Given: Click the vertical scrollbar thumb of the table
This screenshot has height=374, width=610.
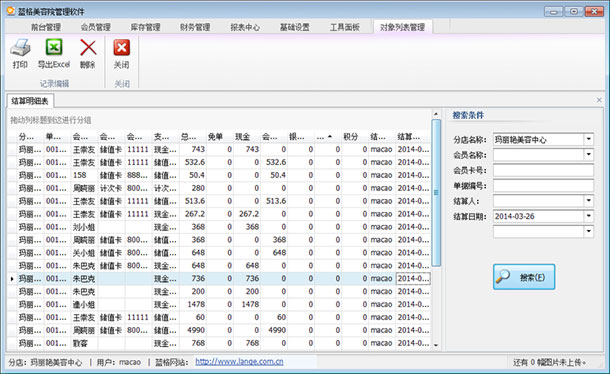Looking at the screenshot, I should 436,193.
